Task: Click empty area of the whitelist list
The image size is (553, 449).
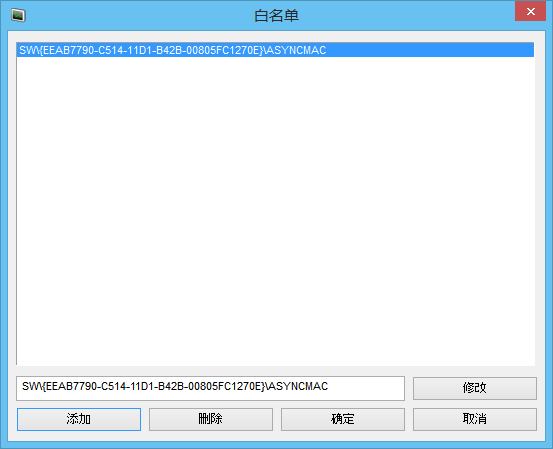Action: click(x=275, y=212)
